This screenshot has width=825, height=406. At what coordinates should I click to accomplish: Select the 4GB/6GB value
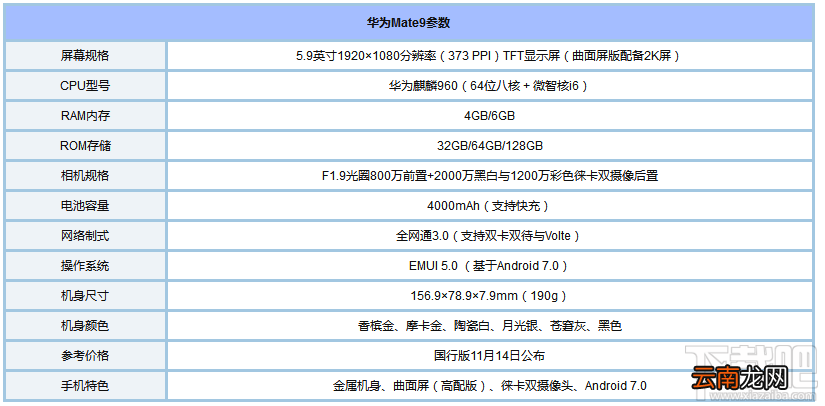click(489, 116)
